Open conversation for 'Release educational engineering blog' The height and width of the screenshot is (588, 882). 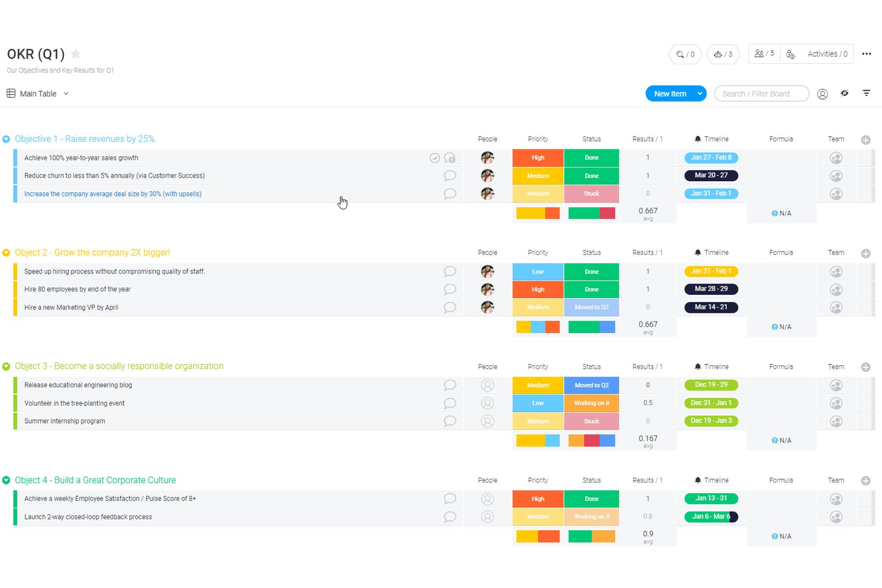[450, 385]
